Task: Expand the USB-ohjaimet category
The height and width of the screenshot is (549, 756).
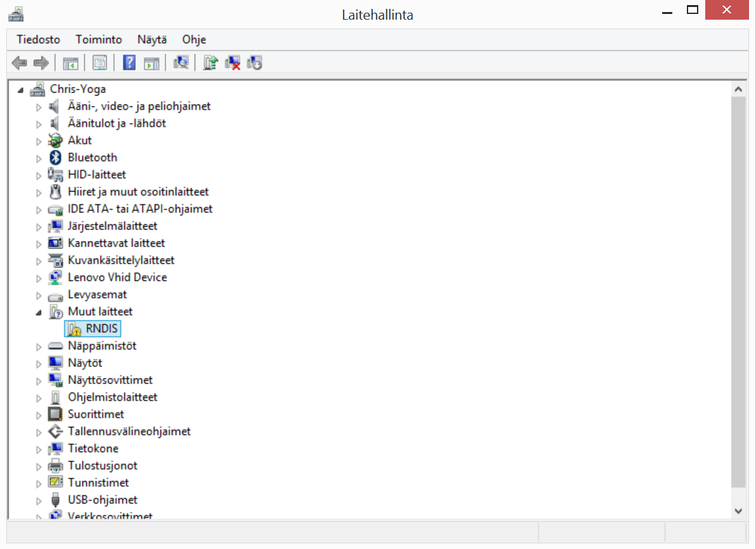Action: tap(39, 500)
